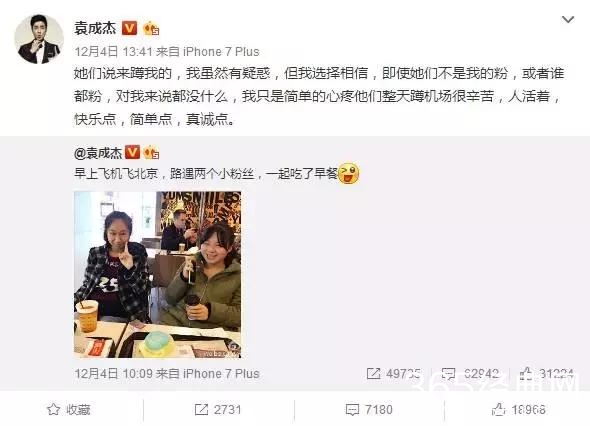Open the 12月4日 10:09 timestamp of reposted post
The height and width of the screenshot is (426, 590).
click(x=114, y=374)
